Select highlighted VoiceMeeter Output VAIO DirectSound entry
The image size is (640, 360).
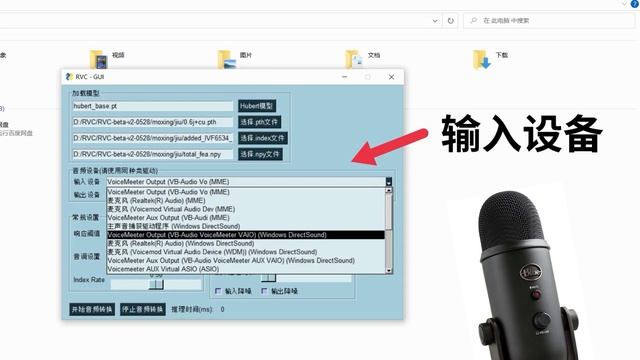246,235
